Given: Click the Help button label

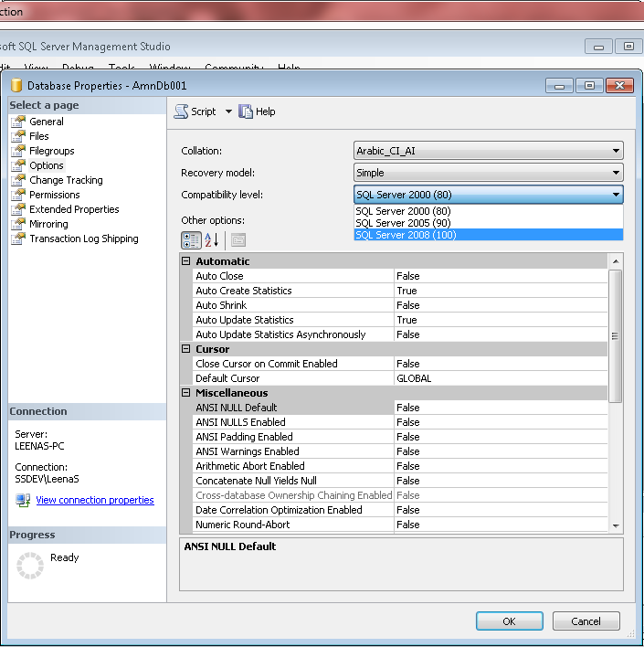Looking at the screenshot, I should 265,111.
